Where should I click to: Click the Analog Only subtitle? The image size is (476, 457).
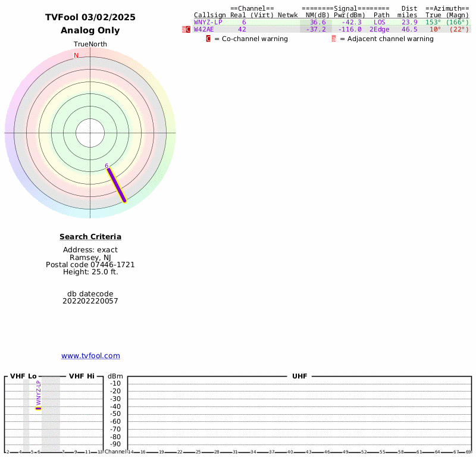click(x=90, y=30)
